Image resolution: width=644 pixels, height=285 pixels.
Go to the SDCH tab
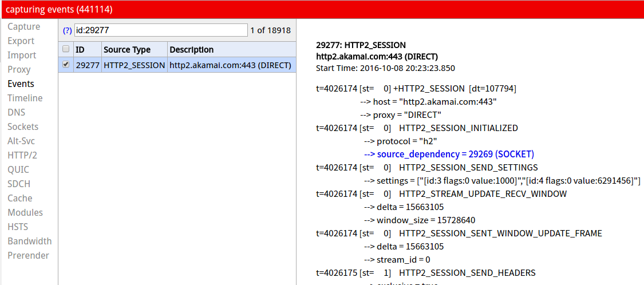click(x=19, y=184)
